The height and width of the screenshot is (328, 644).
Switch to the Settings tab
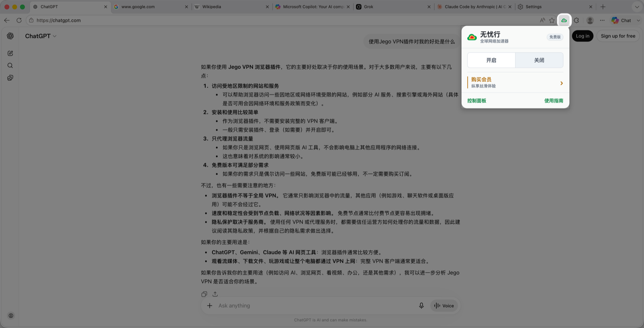(x=555, y=7)
